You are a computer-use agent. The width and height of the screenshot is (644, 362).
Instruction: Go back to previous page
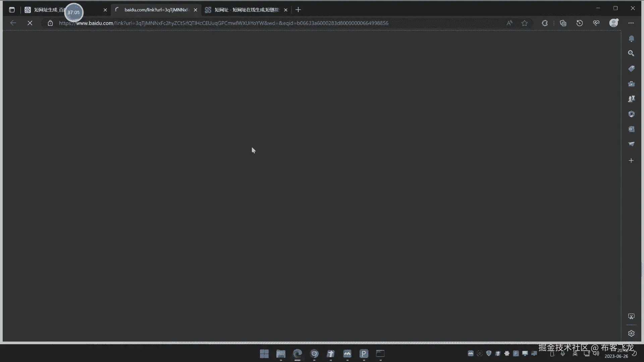point(13,23)
